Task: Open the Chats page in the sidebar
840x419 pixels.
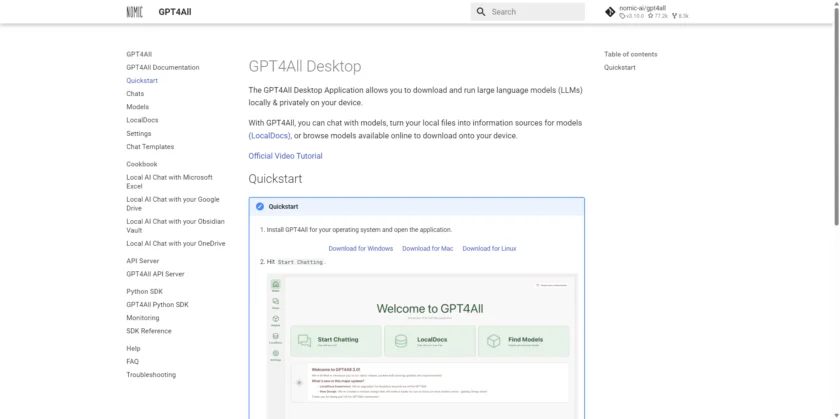Action: [x=135, y=94]
